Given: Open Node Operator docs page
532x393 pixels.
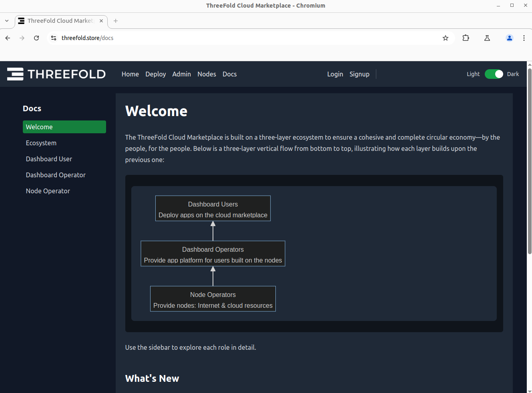Looking at the screenshot, I should coord(64,191).
